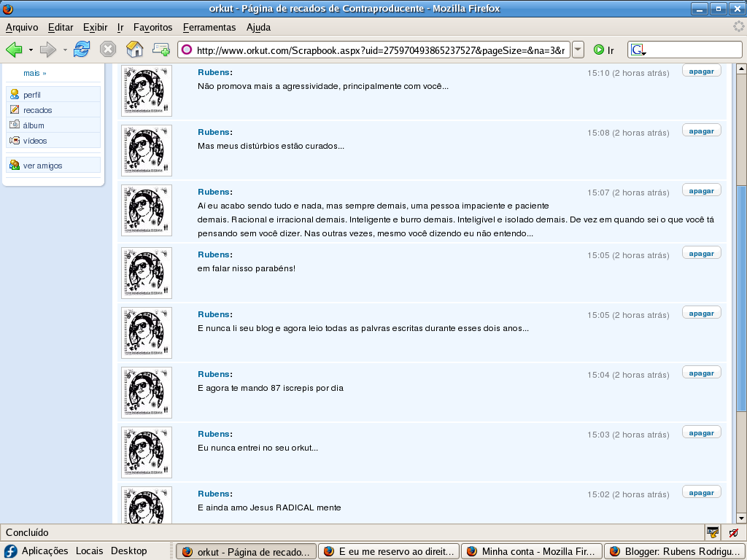Click the mais » link in sidebar
Image resolution: width=747 pixels, height=560 pixels.
pos(35,73)
